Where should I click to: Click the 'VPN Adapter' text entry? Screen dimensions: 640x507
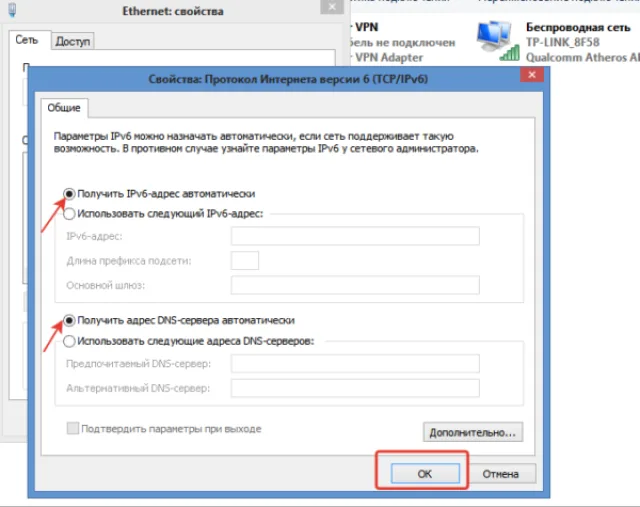coord(389,58)
